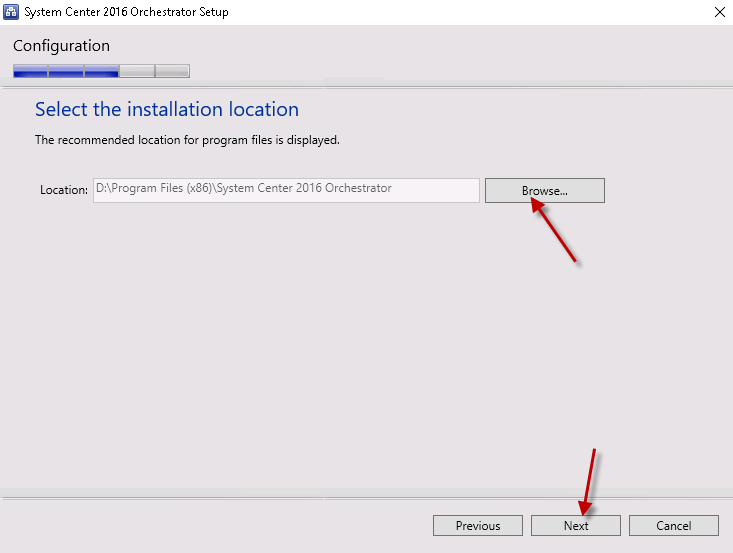
Task: Close the System Center Orchestrator Setup window
Action: (719, 12)
